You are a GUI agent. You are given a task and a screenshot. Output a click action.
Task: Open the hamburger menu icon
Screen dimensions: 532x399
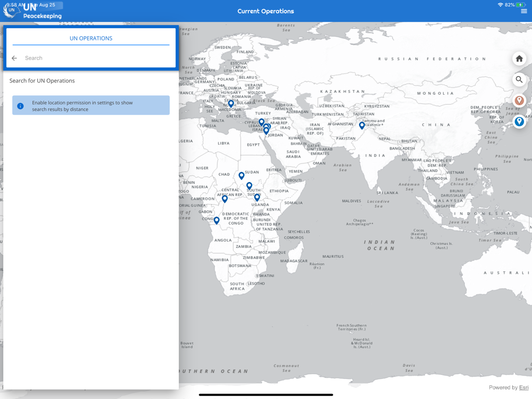pos(524,11)
